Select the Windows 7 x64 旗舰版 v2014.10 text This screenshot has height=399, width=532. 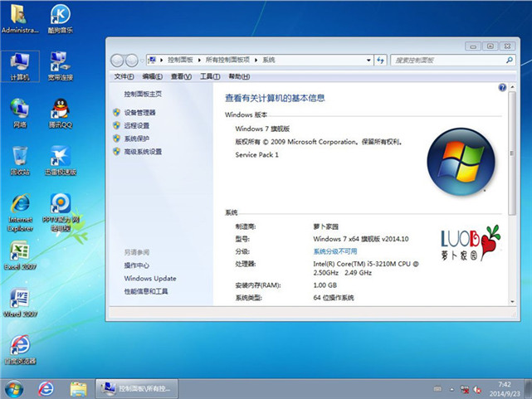click(361, 239)
